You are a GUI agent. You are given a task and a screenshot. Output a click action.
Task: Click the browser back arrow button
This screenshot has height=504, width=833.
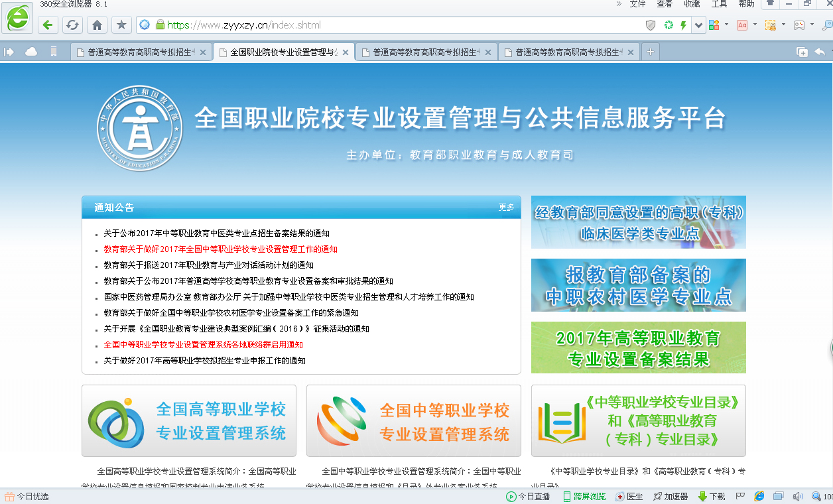coord(47,25)
